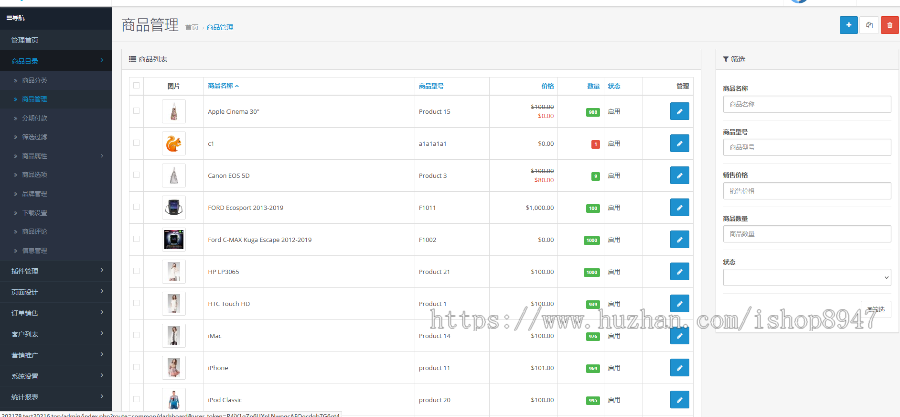Image resolution: width=900 pixels, height=417 pixels.
Task: Toggle the select-all checkbox in table header
Action: [136, 85]
